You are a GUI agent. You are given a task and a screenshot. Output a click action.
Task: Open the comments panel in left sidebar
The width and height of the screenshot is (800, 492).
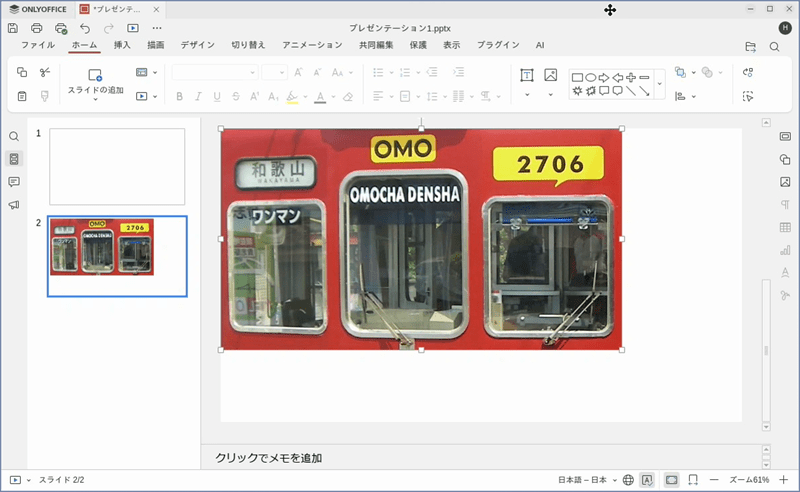pos(14,182)
